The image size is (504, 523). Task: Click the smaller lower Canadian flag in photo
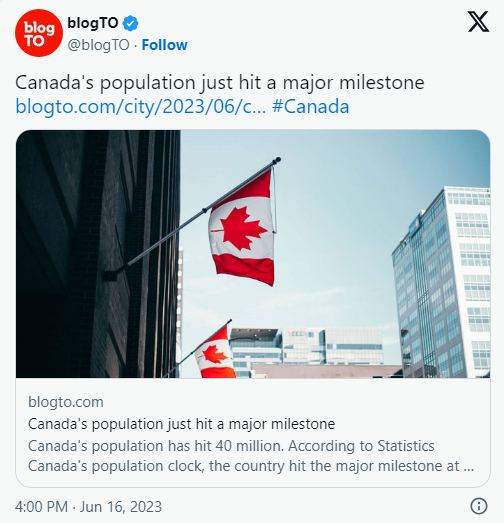214,353
